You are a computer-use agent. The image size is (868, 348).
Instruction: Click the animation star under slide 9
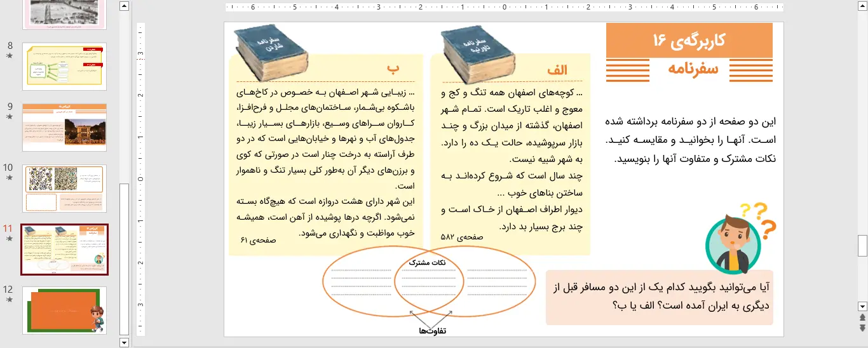(x=9, y=117)
